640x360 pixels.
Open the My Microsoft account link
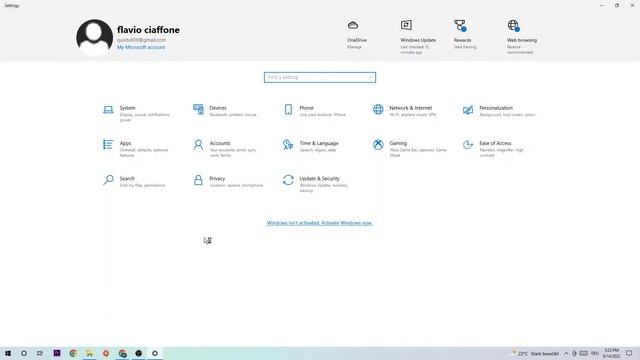141,47
